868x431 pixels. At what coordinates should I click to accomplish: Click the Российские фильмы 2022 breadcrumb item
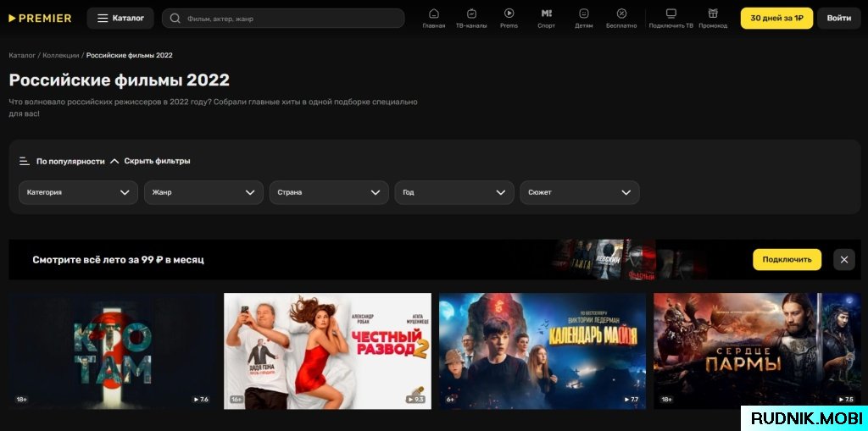[130, 55]
